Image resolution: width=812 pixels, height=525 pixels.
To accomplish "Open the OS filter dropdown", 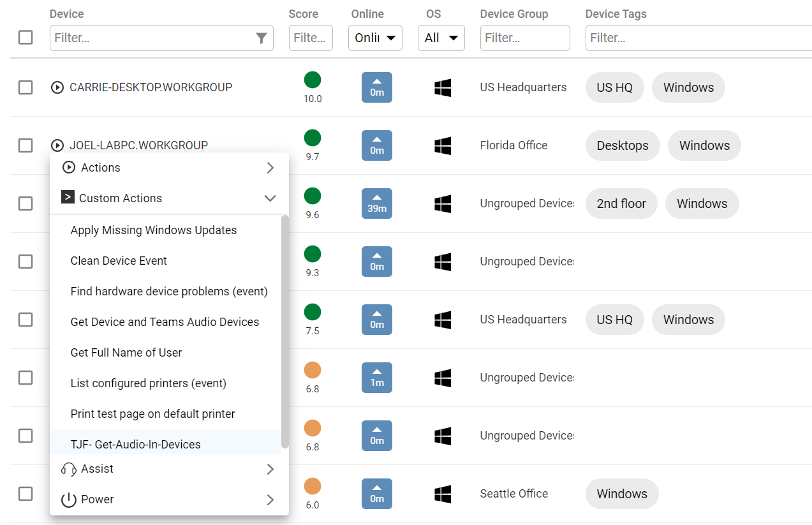I will [441, 38].
